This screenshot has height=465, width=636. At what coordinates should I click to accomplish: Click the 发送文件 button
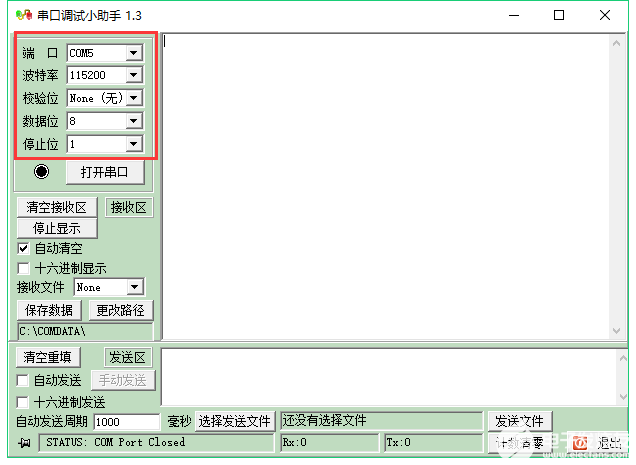[519, 421]
